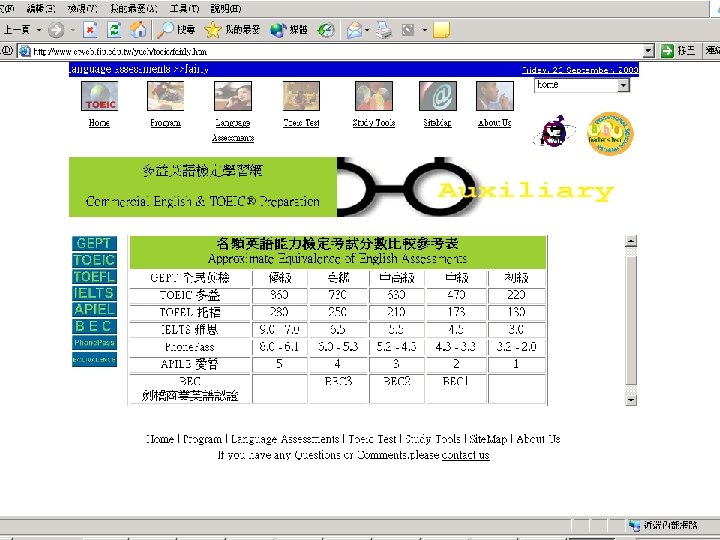720x540 pixels.
Task: Click the SiteMap @ navigation image
Action: pyautogui.click(x=438, y=96)
